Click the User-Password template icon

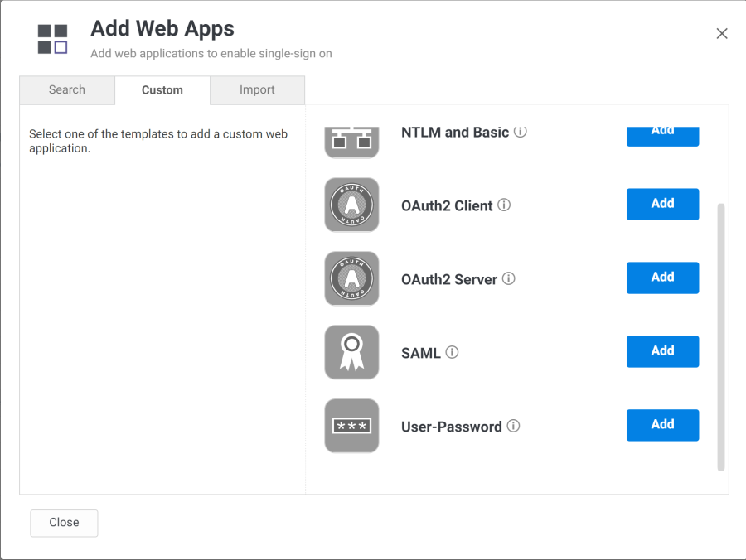tap(351, 426)
